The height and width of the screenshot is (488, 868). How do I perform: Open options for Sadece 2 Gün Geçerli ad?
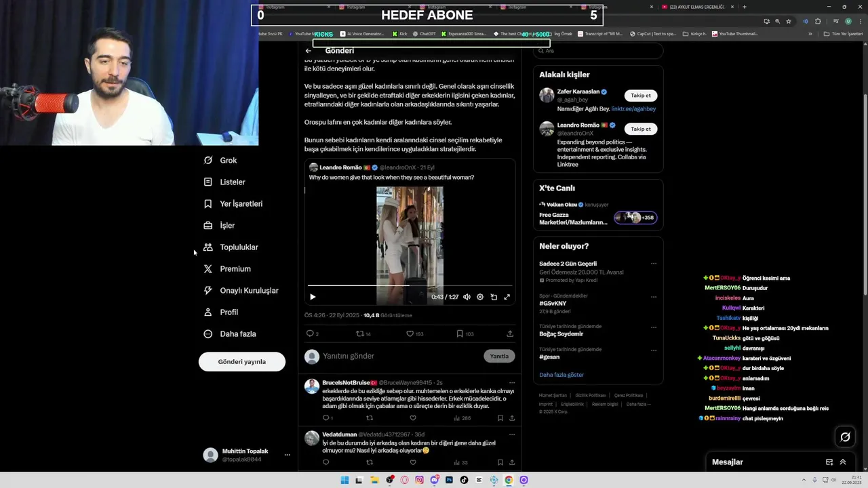point(654,264)
